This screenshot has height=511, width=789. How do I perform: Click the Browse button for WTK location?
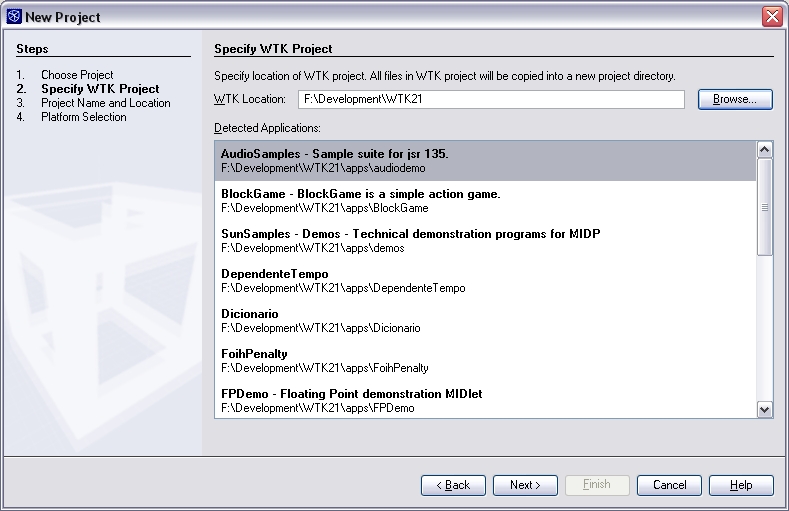735,99
